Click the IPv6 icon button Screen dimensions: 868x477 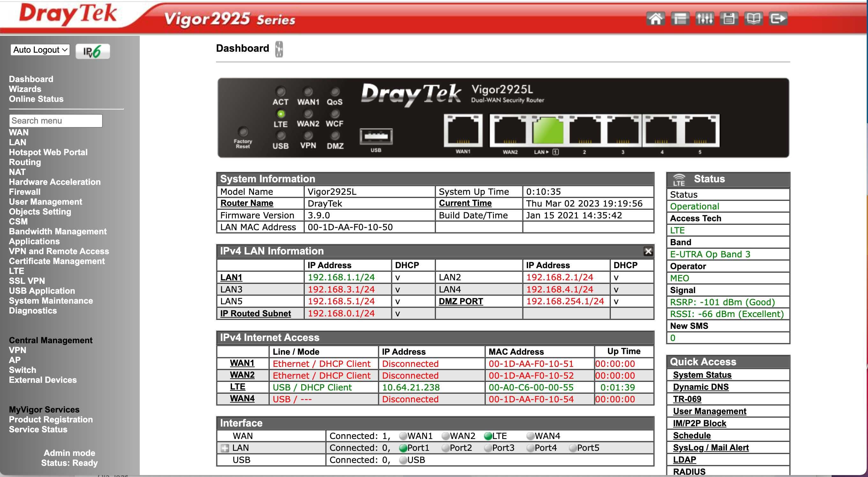(x=93, y=51)
